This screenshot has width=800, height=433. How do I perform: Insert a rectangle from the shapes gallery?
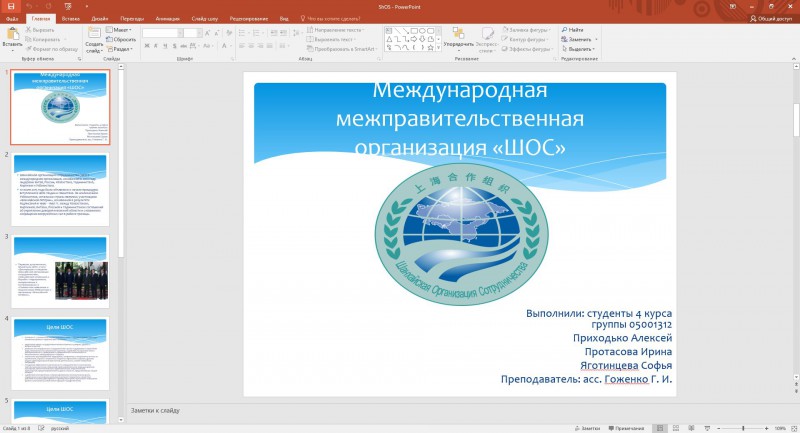pos(414,31)
